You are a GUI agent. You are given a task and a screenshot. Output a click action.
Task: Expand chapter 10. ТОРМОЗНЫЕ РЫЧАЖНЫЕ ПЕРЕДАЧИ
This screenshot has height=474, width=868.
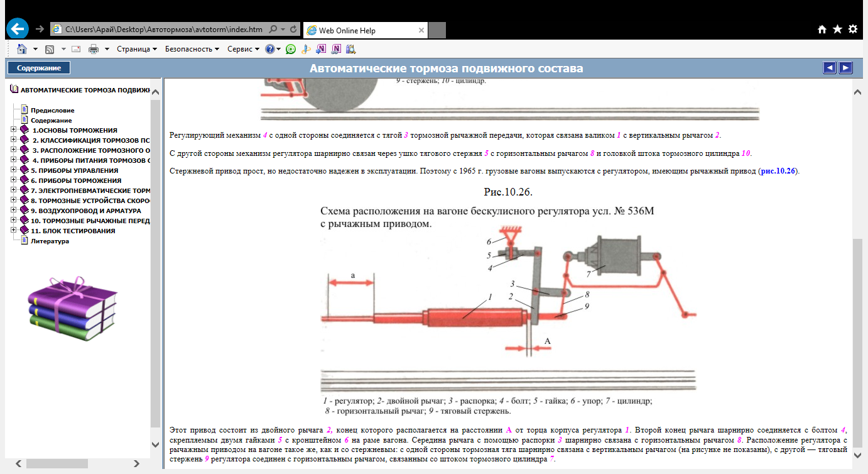[14, 221]
